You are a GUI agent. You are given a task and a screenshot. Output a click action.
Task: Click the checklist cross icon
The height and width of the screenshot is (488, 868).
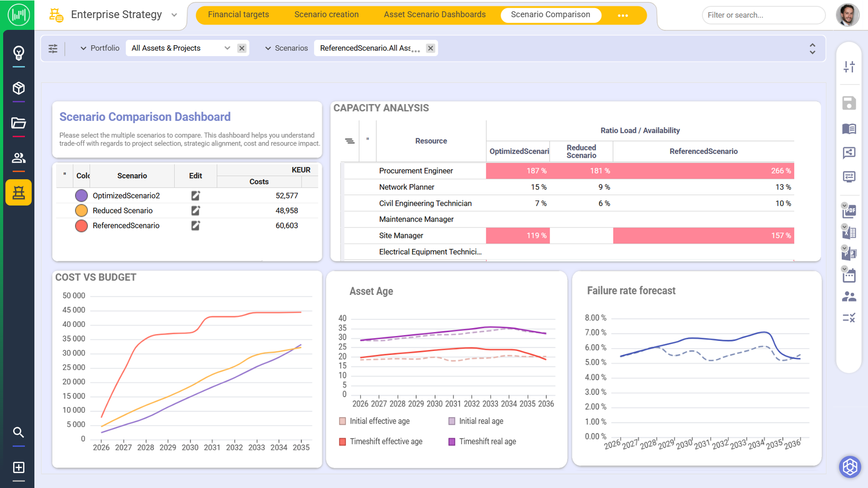point(849,318)
